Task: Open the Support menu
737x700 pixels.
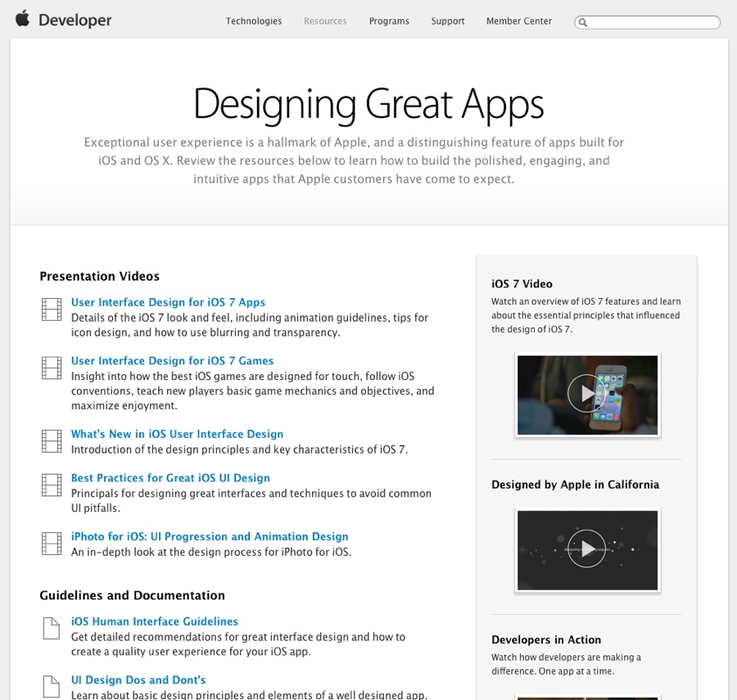Action: pos(448,21)
